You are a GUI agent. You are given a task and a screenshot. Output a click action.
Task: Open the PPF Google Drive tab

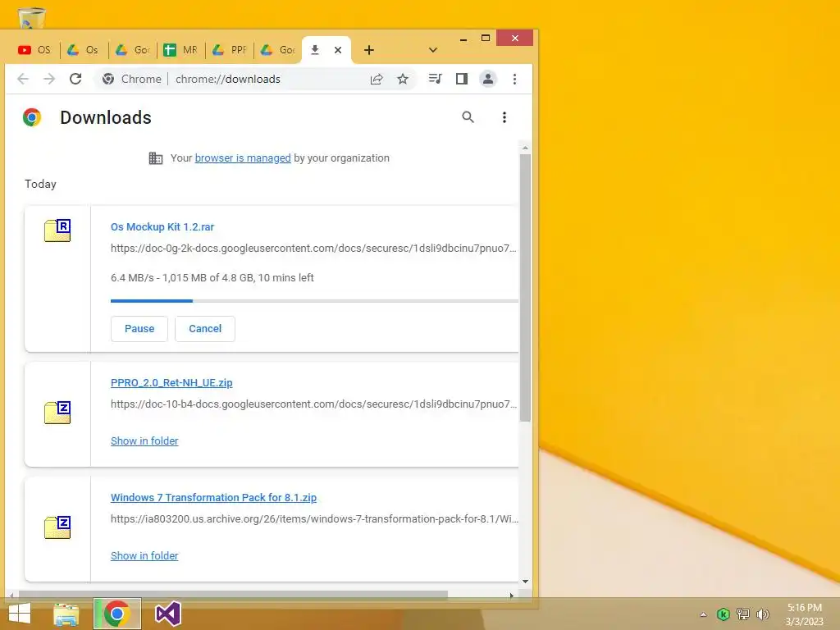[x=230, y=50]
